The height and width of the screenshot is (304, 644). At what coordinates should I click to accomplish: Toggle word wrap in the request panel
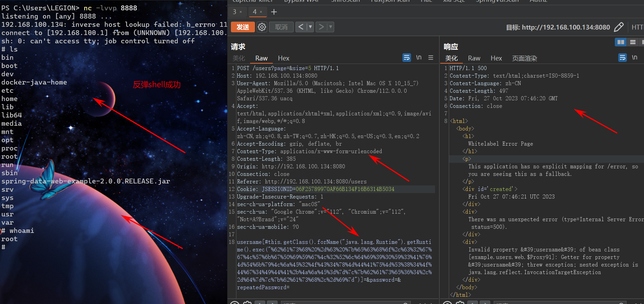(x=407, y=57)
